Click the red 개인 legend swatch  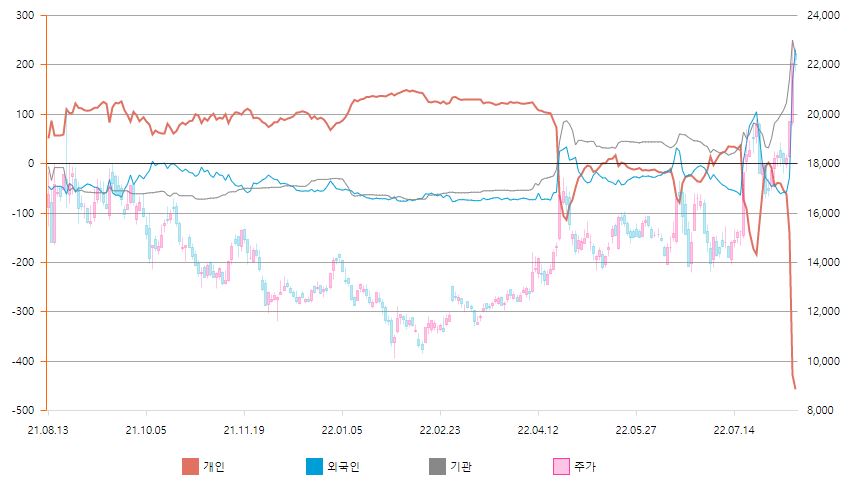pyautogui.click(x=190, y=466)
